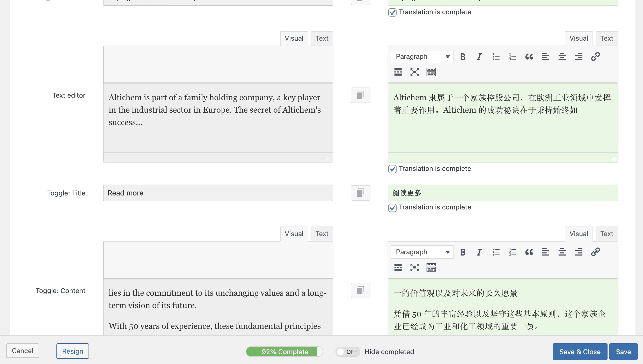Grab resize handle of Text editor translation
The width and height of the screenshot is (643, 364).
pos(614,158)
